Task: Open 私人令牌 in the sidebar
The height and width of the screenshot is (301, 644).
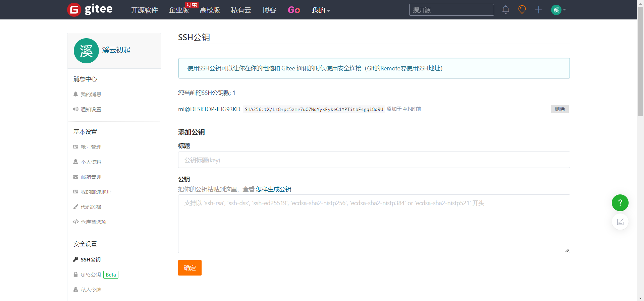Action: pyautogui.click(x=91, y=290)
